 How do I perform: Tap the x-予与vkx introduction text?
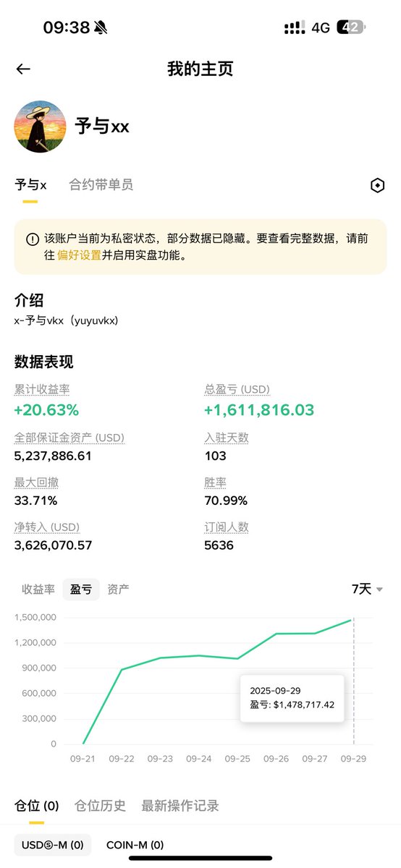[66, 320]
